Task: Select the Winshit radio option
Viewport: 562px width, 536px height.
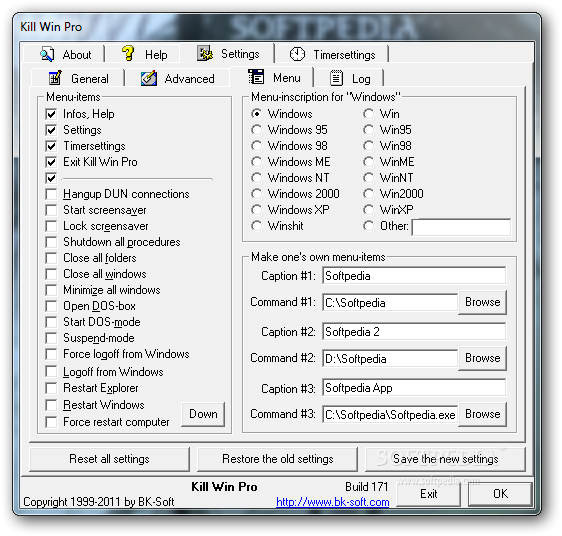Action: pos(256,226)
